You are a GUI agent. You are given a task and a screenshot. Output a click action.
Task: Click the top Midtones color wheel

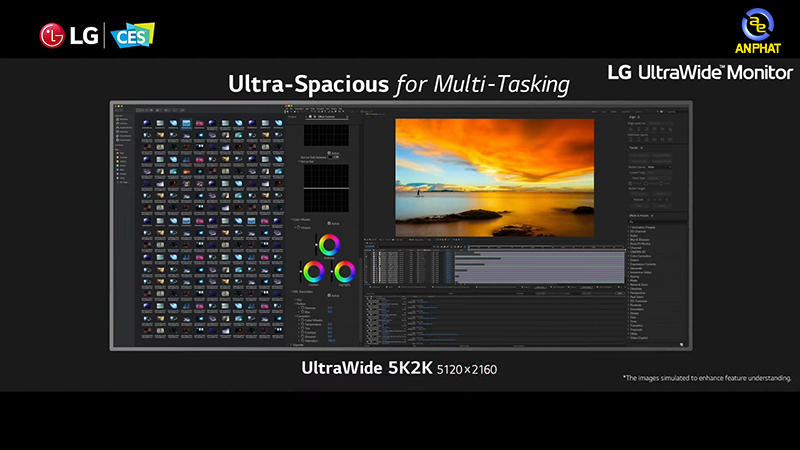(329, 245)
